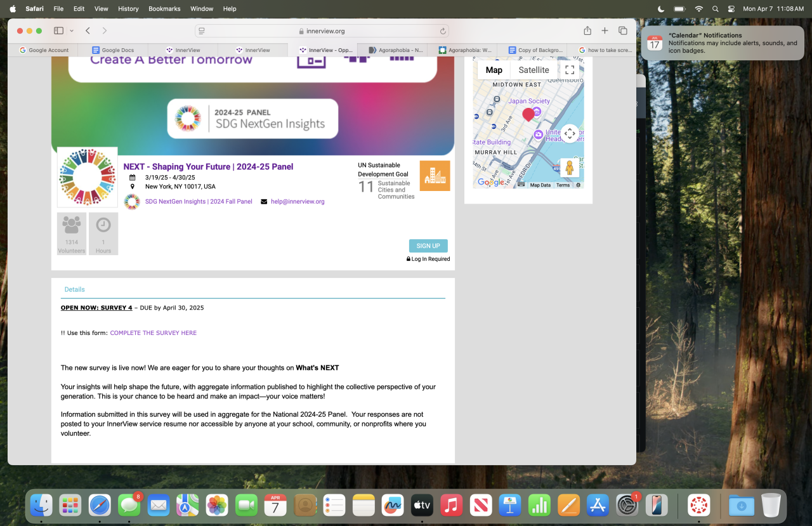Click the NEXT - Shaping Your Future title
This screenshot has width=812, height=526.
tap(208, 167)
